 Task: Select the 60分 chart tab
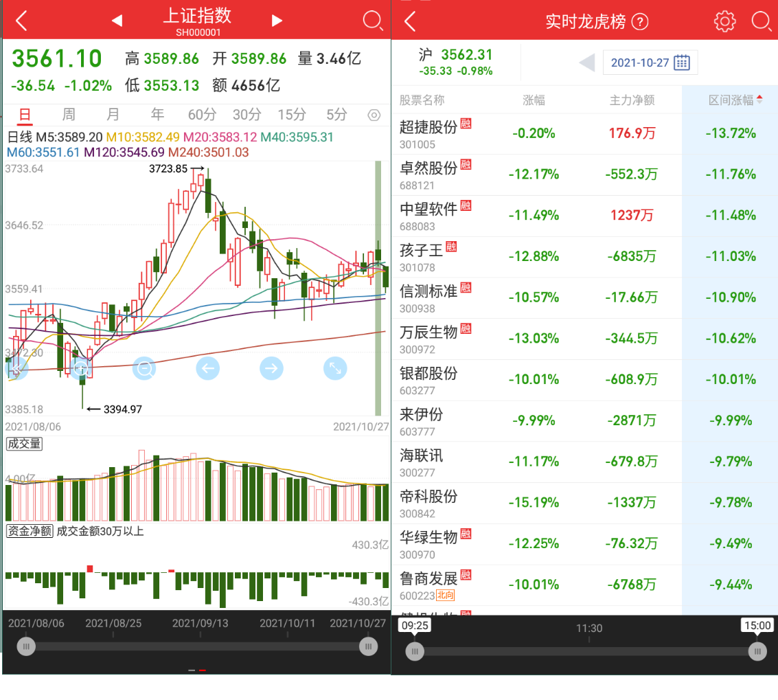click(x=202, y=115)
